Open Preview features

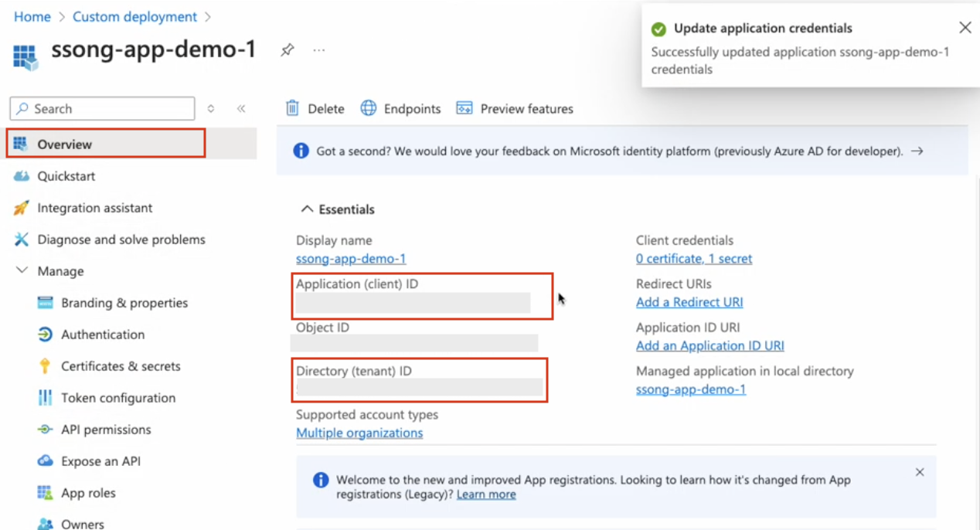pyautogui.click(x=515, y=109)
